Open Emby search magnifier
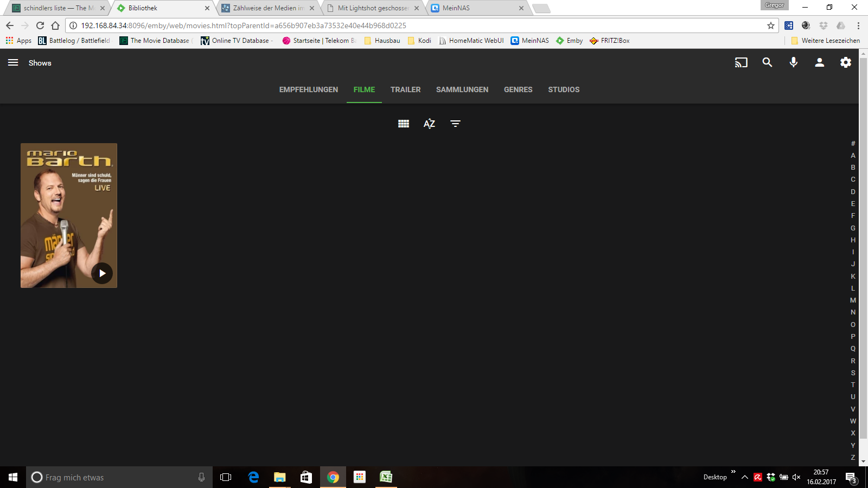Image resolution: width=868 pixels, height=488 pixels. 767,62
